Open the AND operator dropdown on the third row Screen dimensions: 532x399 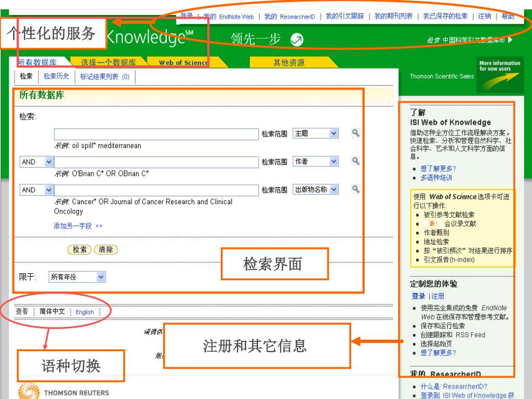tap(36, 190)
